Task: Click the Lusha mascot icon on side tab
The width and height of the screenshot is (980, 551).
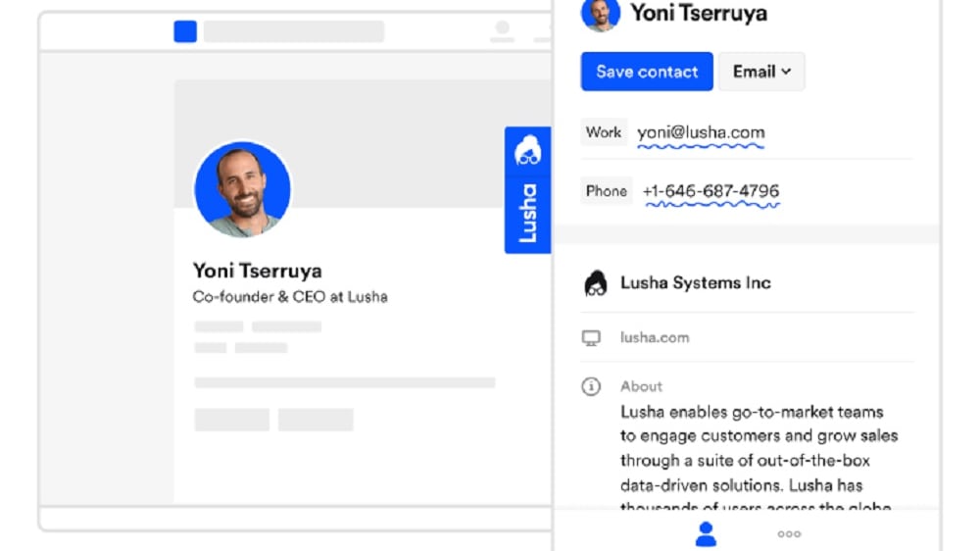Action: [527, 151]
